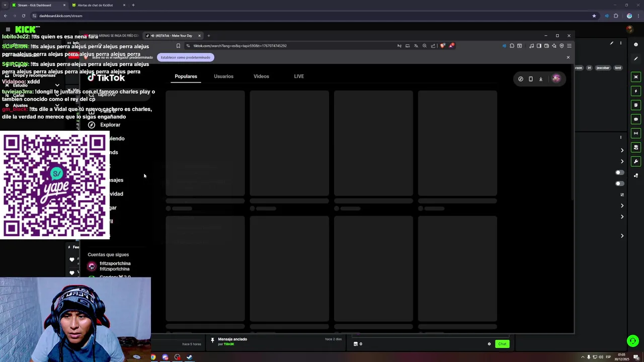Click Chrome icon in Windows taskbar
This screenshot has height=362, width=644.
[x=153, y=357]
